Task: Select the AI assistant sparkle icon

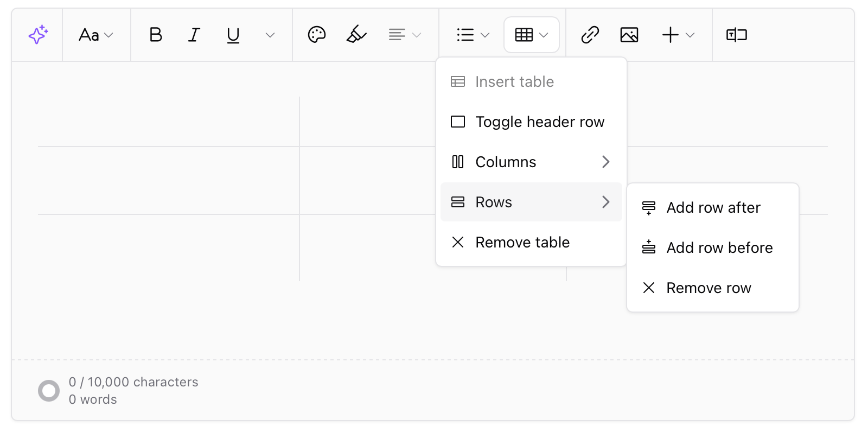Action: (x=37, y=35)
